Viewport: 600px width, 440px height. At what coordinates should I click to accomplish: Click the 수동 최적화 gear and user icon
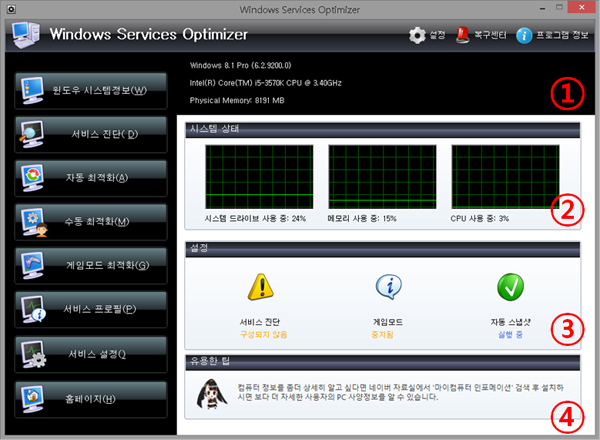(x=34, y=222)
